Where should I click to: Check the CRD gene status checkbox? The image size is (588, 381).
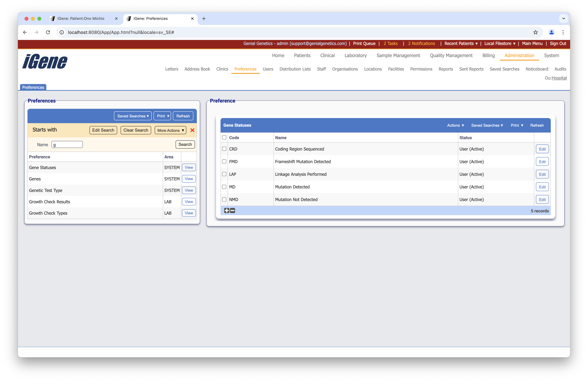pyautogui.click(x=224, y=149)
